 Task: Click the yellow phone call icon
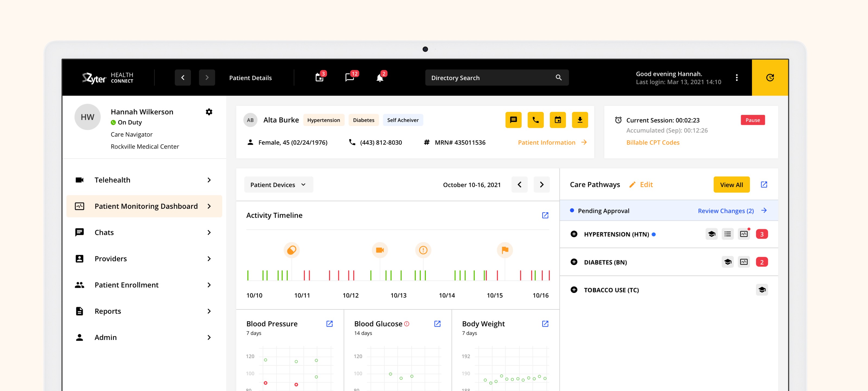pyautogui.click(x=535, y=120)
